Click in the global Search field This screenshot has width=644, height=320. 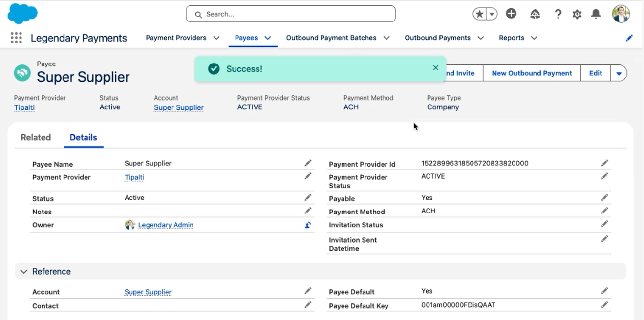tap(291, 14)
